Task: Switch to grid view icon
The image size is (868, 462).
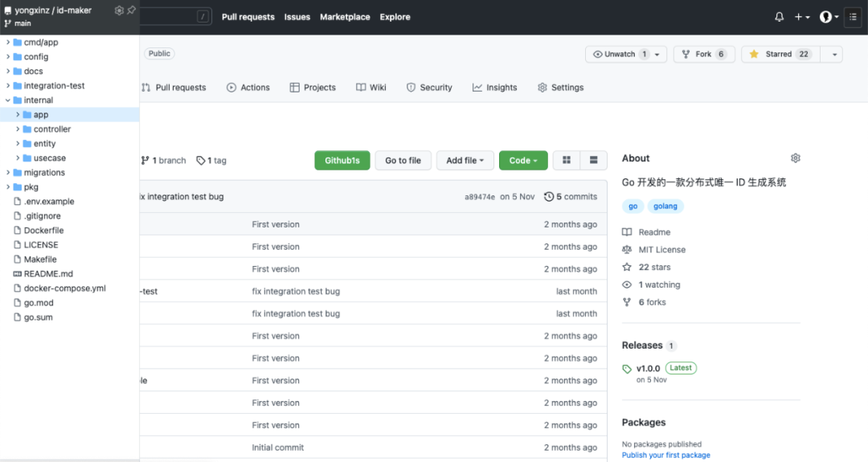Action: (567, 161)
